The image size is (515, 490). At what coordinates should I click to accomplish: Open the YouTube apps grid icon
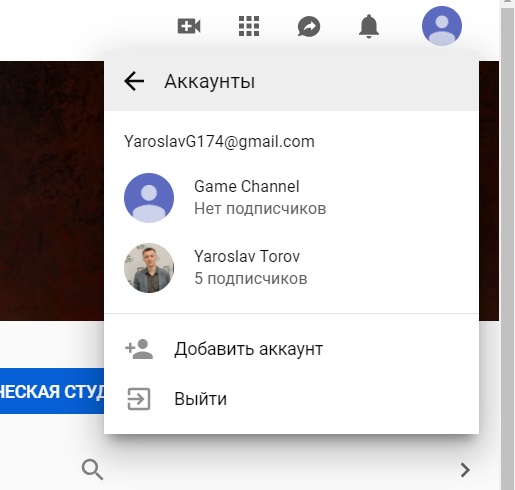pyautogui.click(x=249, y=26)
